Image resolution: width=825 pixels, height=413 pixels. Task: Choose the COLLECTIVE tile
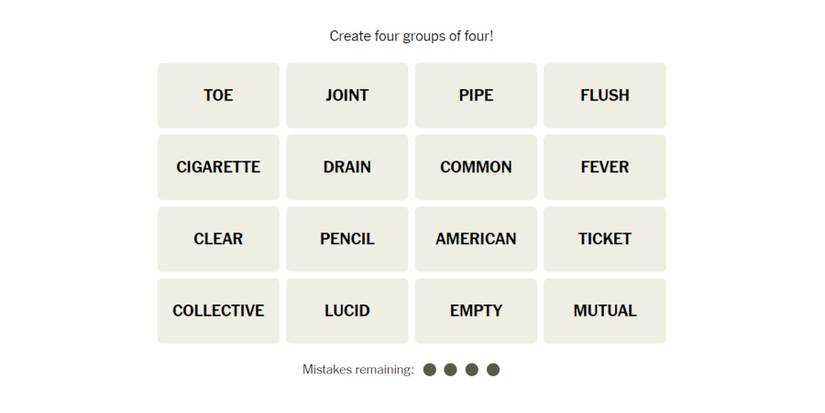point(218,311)
